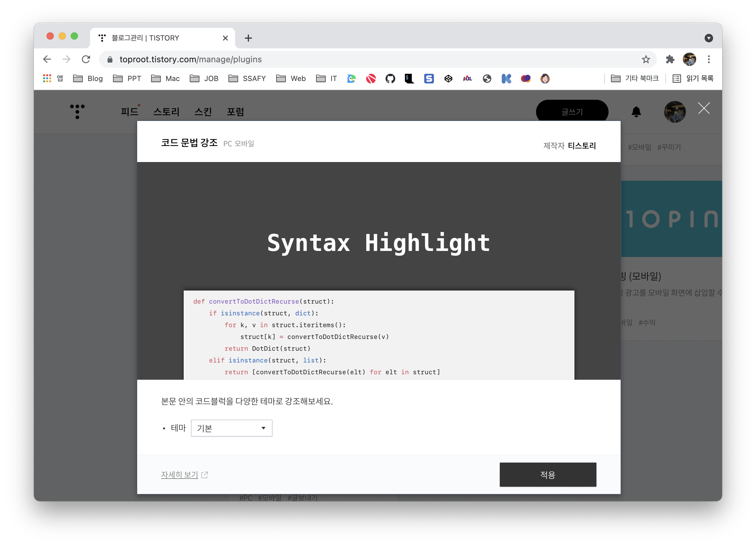
Task: Bookmark this page with star icon
Action: coord(646,59)
